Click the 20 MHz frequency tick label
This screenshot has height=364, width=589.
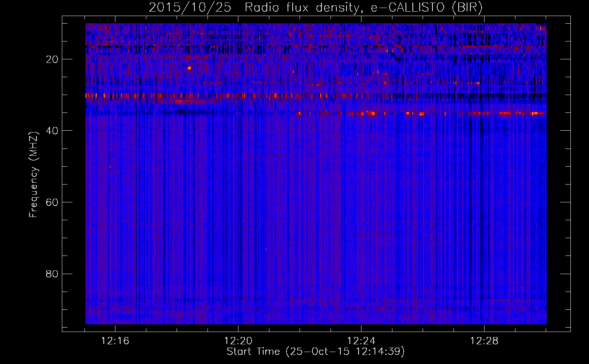[52, 59]
